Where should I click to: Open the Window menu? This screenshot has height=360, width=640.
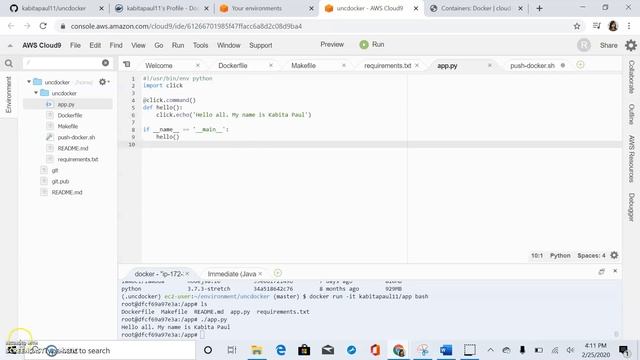pyautogui.click(x=229, y=45)
